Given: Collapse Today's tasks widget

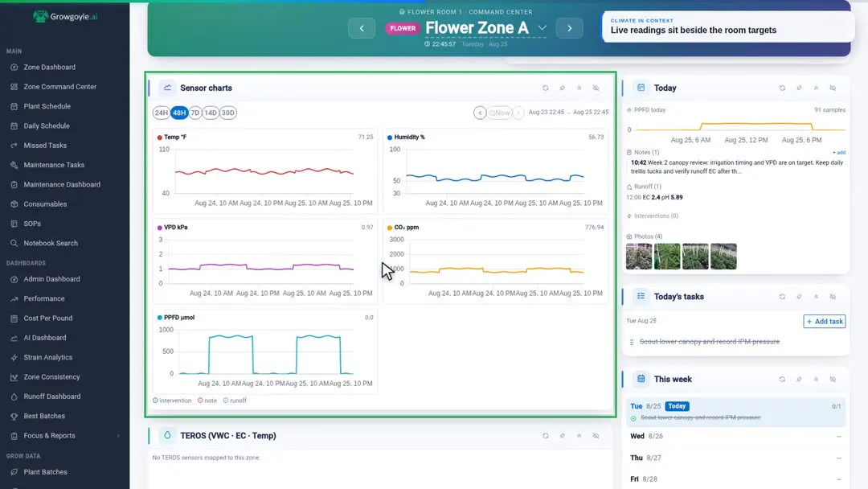Looking at the screenshot, I should click(816, 297).
